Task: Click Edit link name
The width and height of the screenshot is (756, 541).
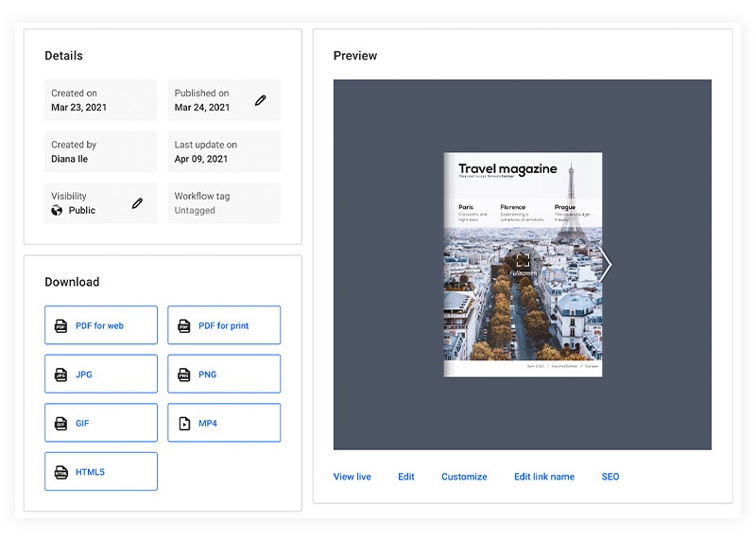Action: (x=543, y=477)
